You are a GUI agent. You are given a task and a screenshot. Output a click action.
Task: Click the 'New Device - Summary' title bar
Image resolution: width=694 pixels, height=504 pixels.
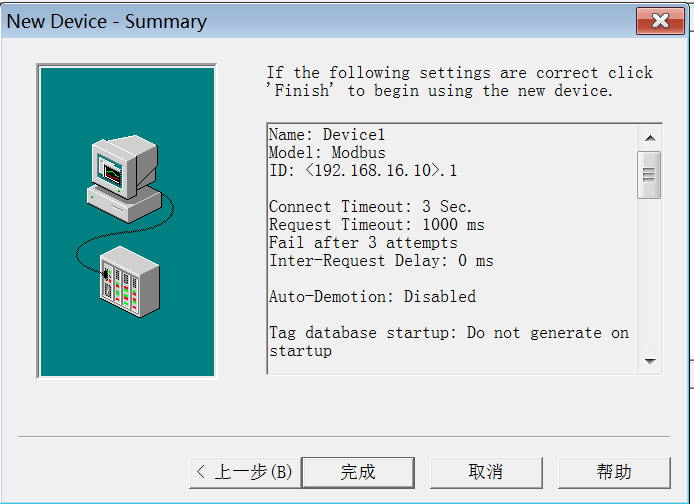(x=300, y=21)
